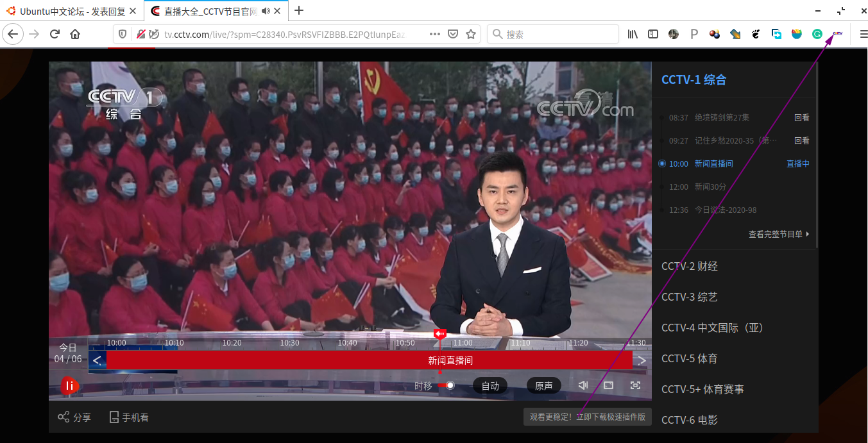Click the red 新闻直播间 progress bar

click(370, 360)
